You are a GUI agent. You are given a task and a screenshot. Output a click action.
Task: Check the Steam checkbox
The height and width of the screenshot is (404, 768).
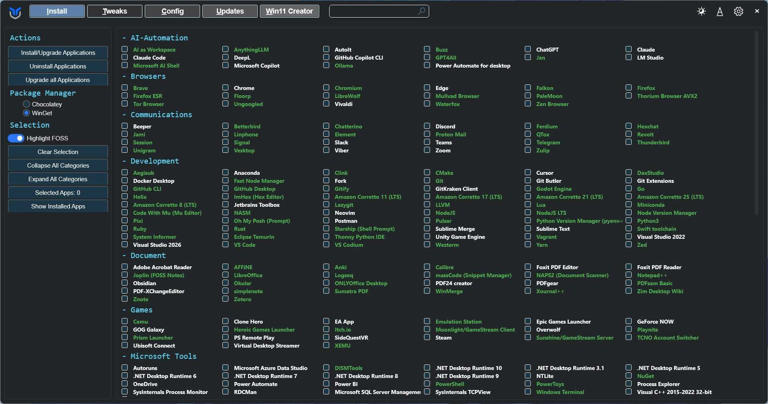pyautogui.click(x=427, y=338)
